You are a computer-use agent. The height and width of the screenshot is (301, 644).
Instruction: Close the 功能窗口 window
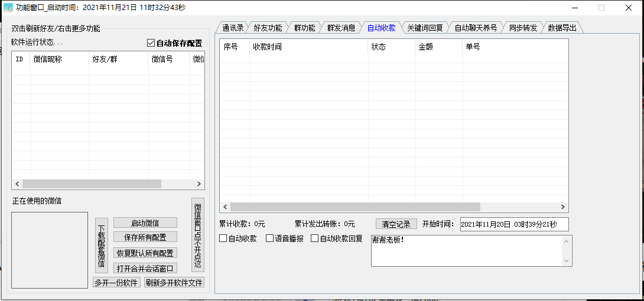[x=629, y=8]
